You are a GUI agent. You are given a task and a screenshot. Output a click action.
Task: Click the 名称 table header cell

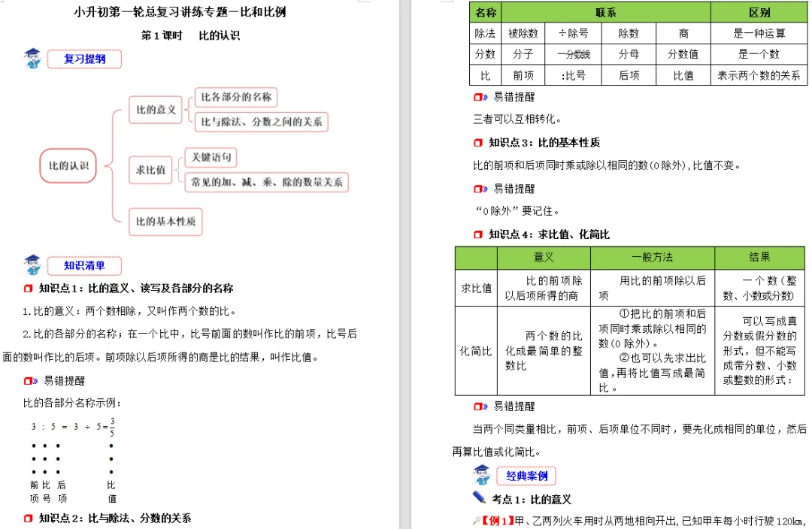485,13
